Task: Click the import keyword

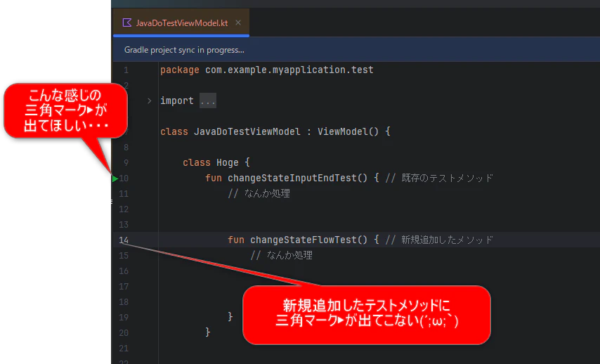Action: (x=177, y=100)
